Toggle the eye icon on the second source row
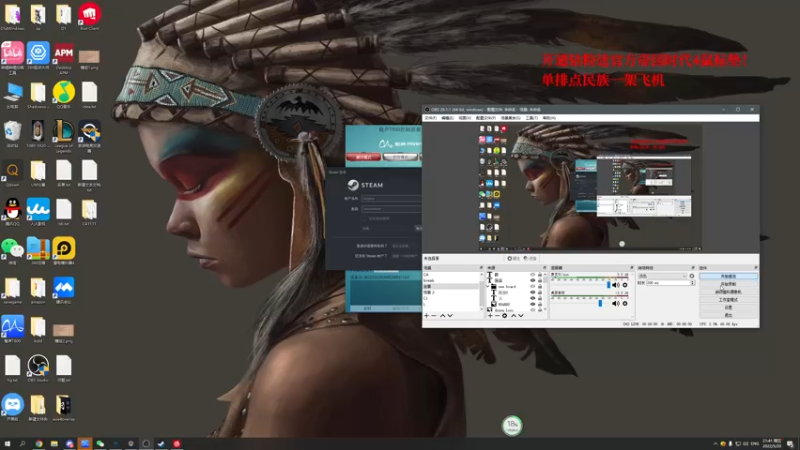 pos(533,281)
